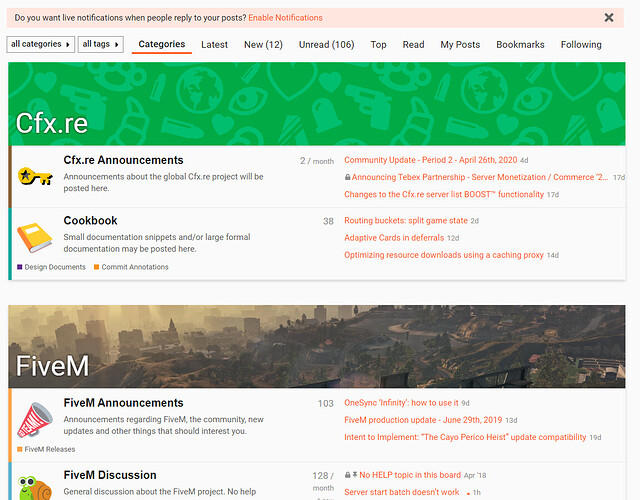This screenshot has height=500, width=640.
Task: Open Adaptive Cards in deferrals topic
Action: click(x=394, y=238)
